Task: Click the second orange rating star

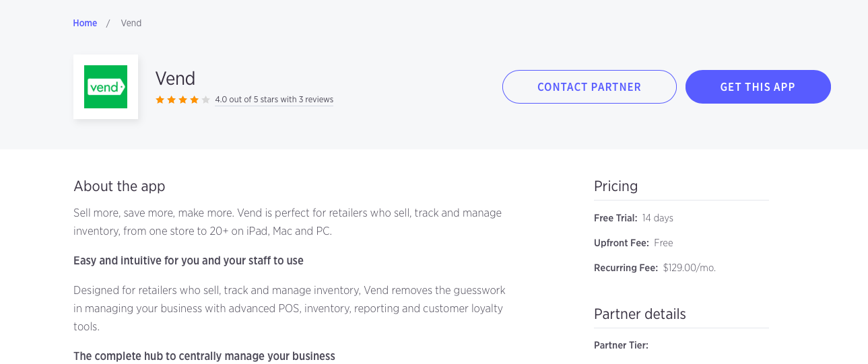Action: pos(172,100)
